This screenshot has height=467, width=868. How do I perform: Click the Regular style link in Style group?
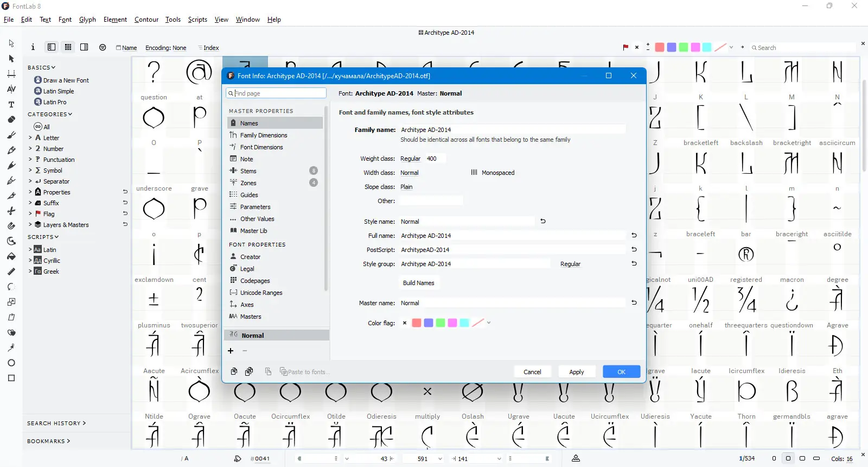coord(570,264)
